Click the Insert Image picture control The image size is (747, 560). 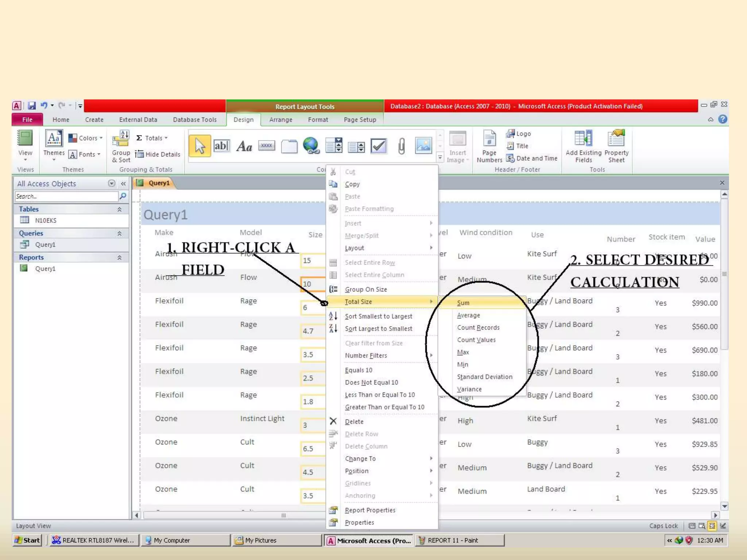click(x=423, y=146)
